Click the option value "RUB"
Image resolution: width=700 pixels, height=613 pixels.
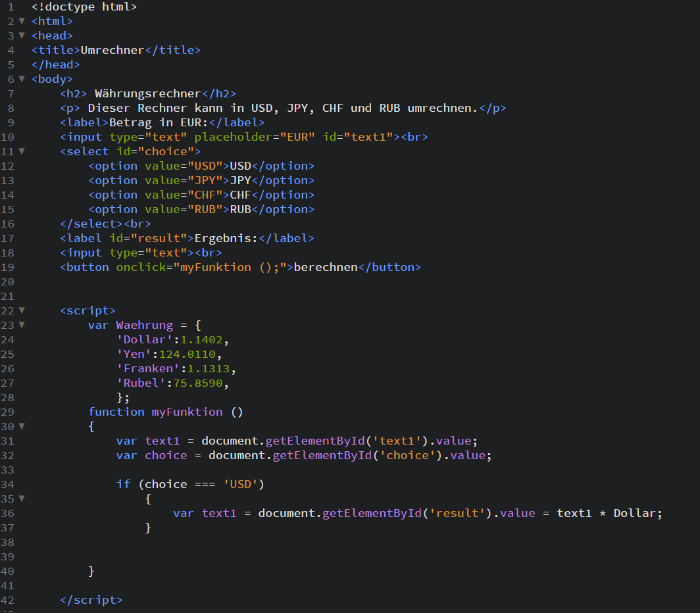pyautogui.click(x=205, y=209)
